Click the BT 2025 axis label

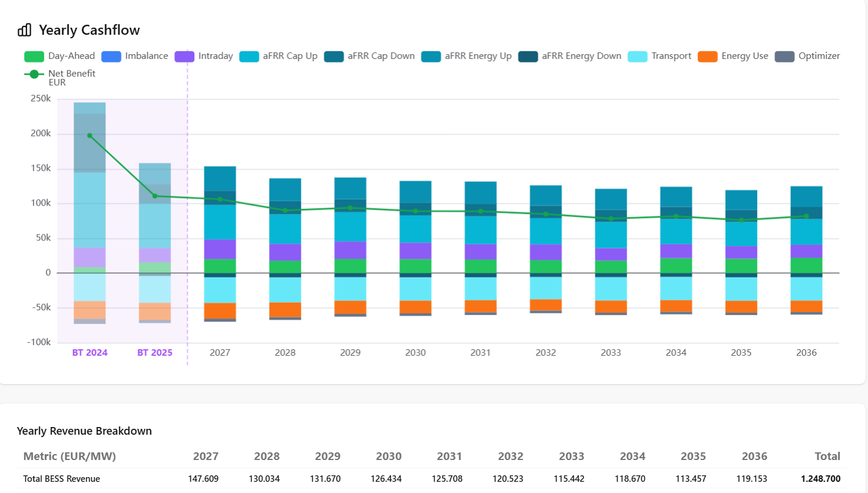click(x=155, y=352)
